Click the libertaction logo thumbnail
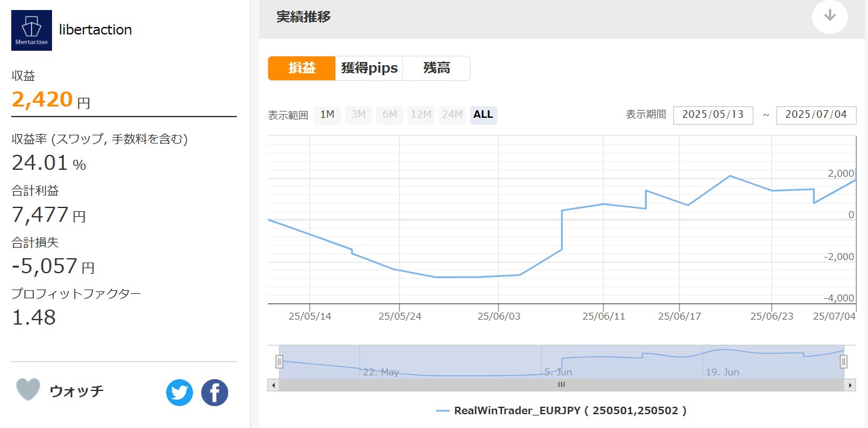Image resolution: width=868 pixels, height=428 pixels. point(32,30)
